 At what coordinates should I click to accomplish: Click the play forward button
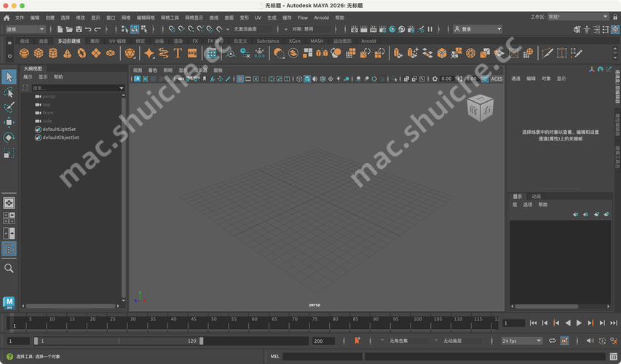(x=579, y=323)
